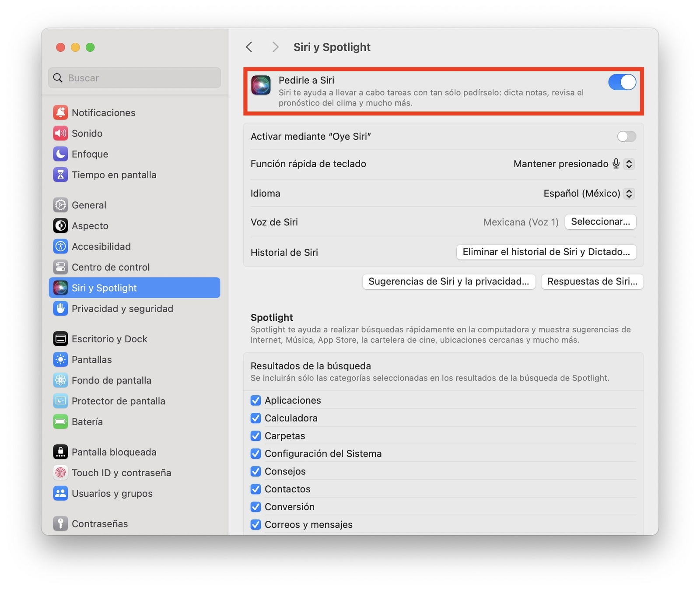Select Usuarios y grupos in sidebar
700x590 pixels.
tap(134, 494)
